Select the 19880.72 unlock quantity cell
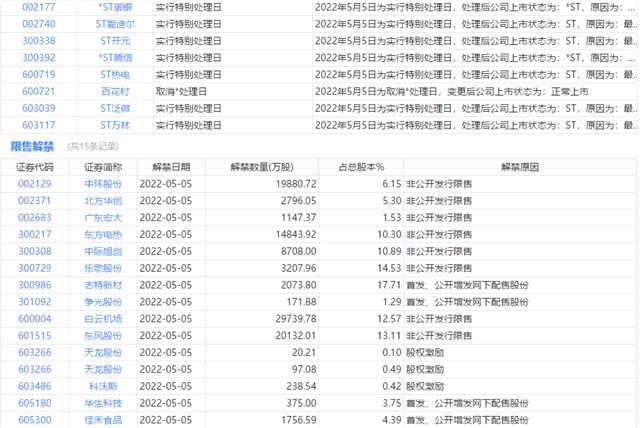The image size is (640, 428). 296,184
